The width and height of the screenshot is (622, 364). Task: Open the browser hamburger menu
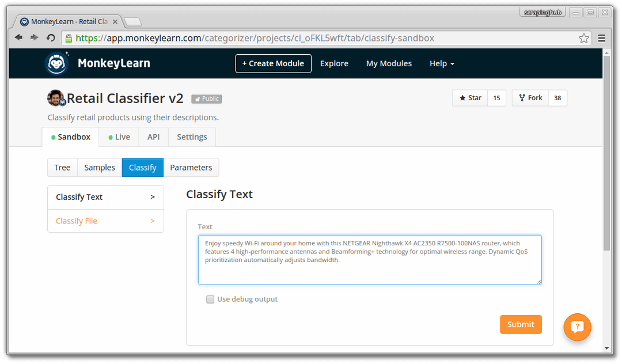(601, 38)
